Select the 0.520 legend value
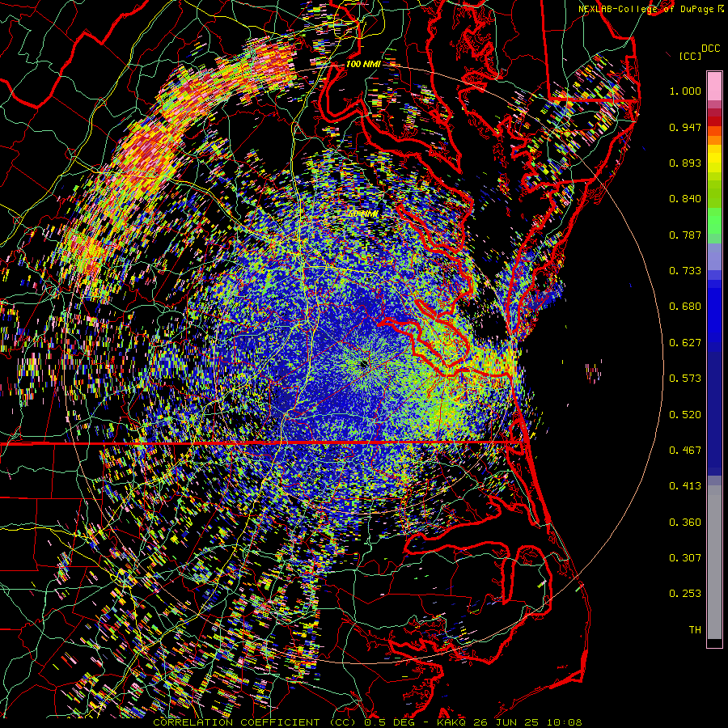The image size is (728, 728). pyautogui.click(x=685, y=415)
